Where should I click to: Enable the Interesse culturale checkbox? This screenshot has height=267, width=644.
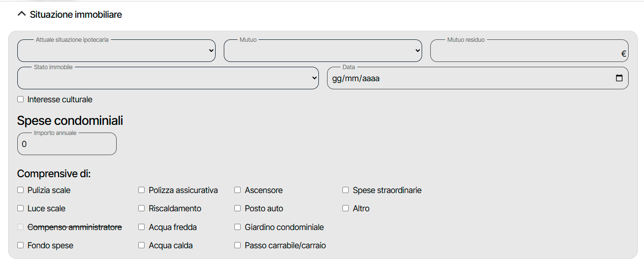(x=20, y=99)
